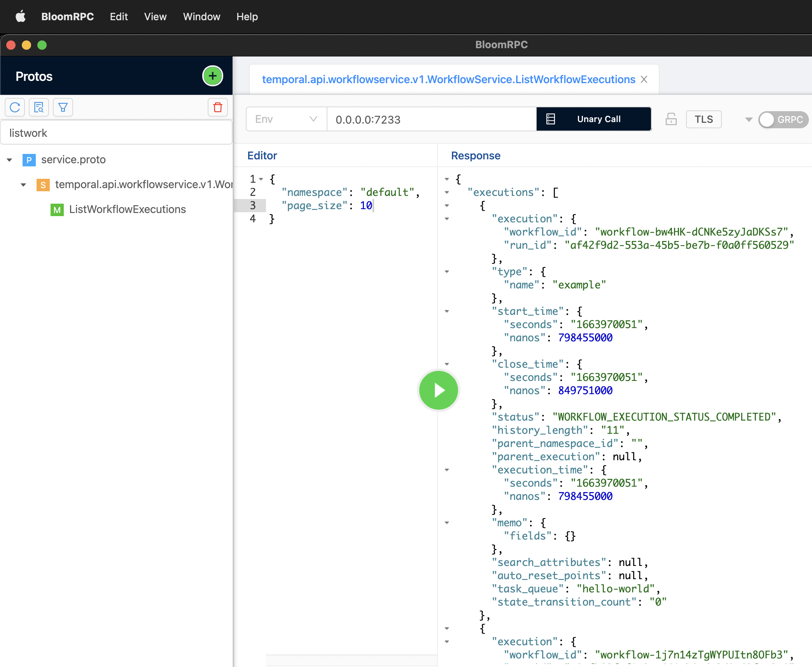Collapse the temporal.api.workflowservice.v1 service node
This screenshot has width=812, height=667.
coord(23,185)
